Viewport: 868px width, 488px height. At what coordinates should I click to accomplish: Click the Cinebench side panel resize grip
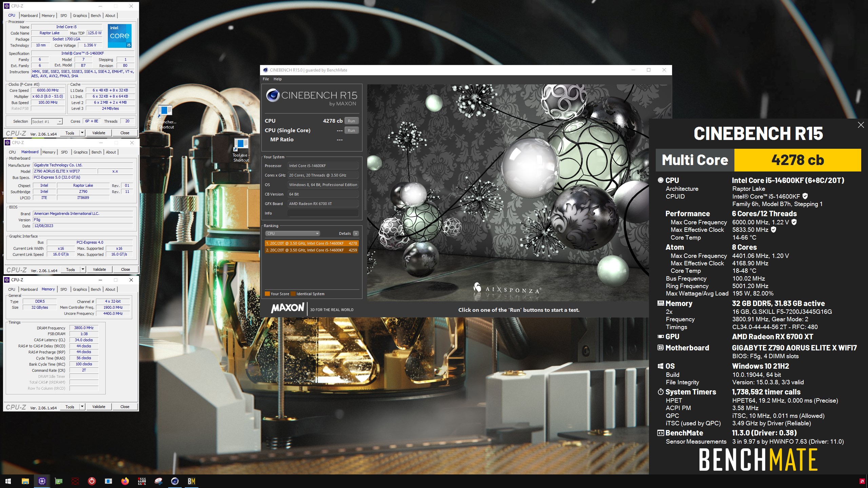tap(365, 200)
